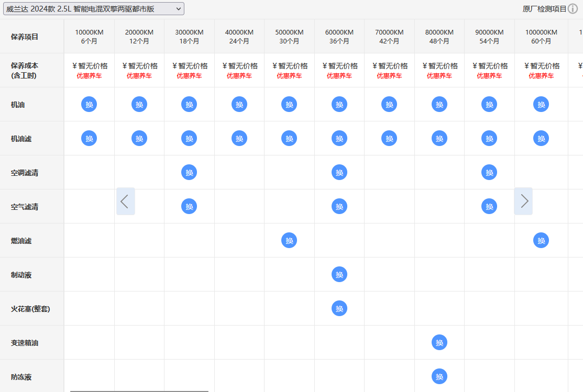Click the horizontal scrollbar at the table bottom
The image size is (583, 392).
[139, 391]
